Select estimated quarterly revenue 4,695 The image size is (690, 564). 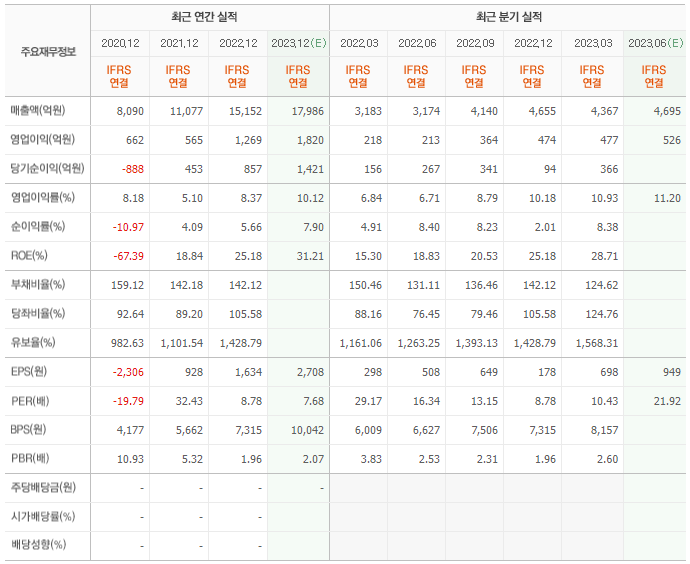[667, 111]
